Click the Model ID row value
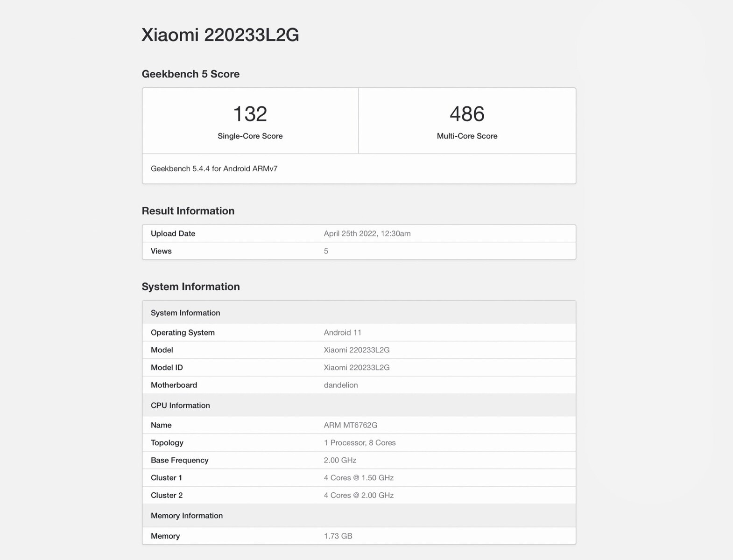Viewport: 733px width, 560px height. tap(356, 367)
